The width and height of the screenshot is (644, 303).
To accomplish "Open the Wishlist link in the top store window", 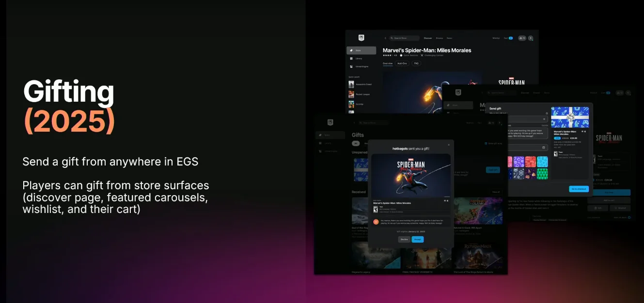I will point(496,38).
